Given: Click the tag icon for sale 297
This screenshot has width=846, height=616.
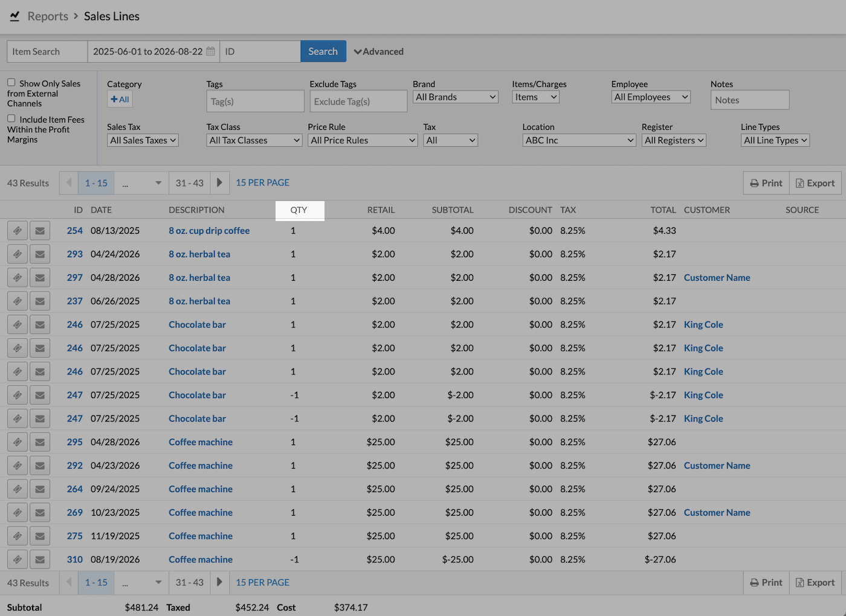Looking at the screenshot, I should coord(18,278).
